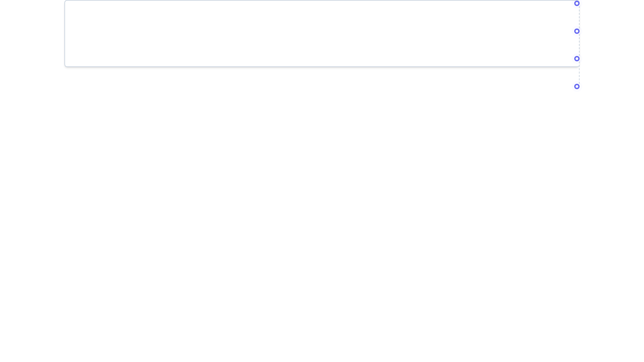The width and height of the screenshot is (644, 362).
Task: Select the second purple timeline circle
Action: pos(577,31)
